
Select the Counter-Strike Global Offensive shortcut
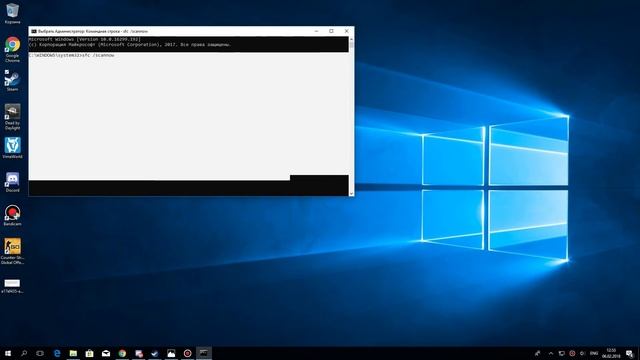coord(12,251)
